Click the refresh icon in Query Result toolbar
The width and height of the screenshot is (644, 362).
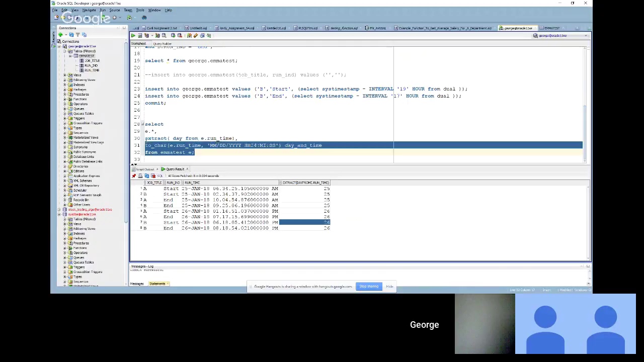pyautogui.click(x=147, y=175)
